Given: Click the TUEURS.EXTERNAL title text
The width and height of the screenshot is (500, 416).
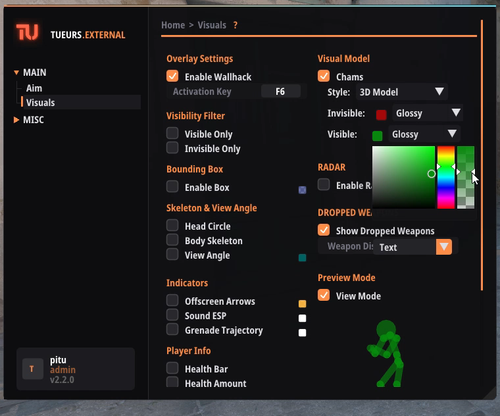Looking at the screenshot, I should pyautogui.click(x=88, y=35).
